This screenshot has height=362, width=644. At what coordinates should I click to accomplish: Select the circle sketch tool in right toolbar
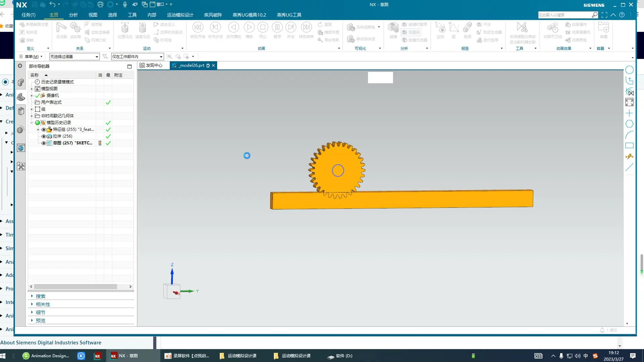coord(629,70)
